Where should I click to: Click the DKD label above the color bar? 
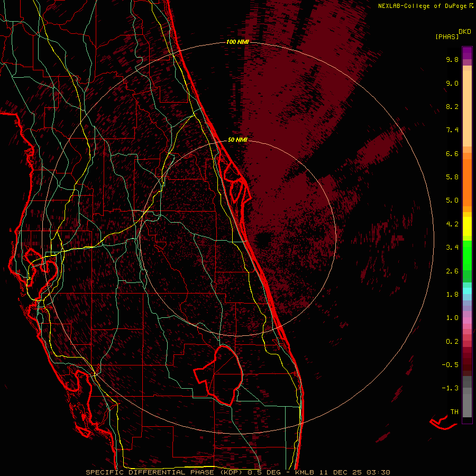(465, 32)
